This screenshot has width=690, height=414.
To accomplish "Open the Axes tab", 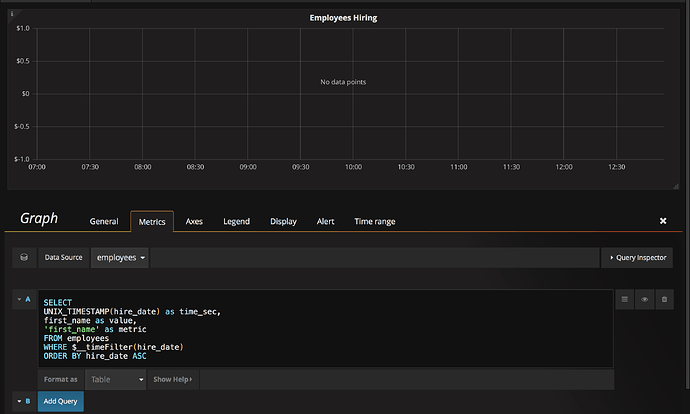I will pos(194,221).
